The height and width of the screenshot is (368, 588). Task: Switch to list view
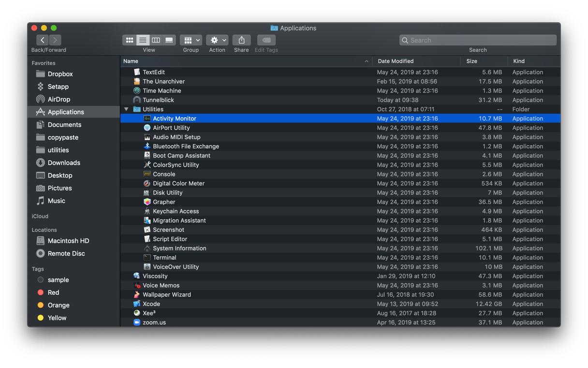tap(143, 40)
